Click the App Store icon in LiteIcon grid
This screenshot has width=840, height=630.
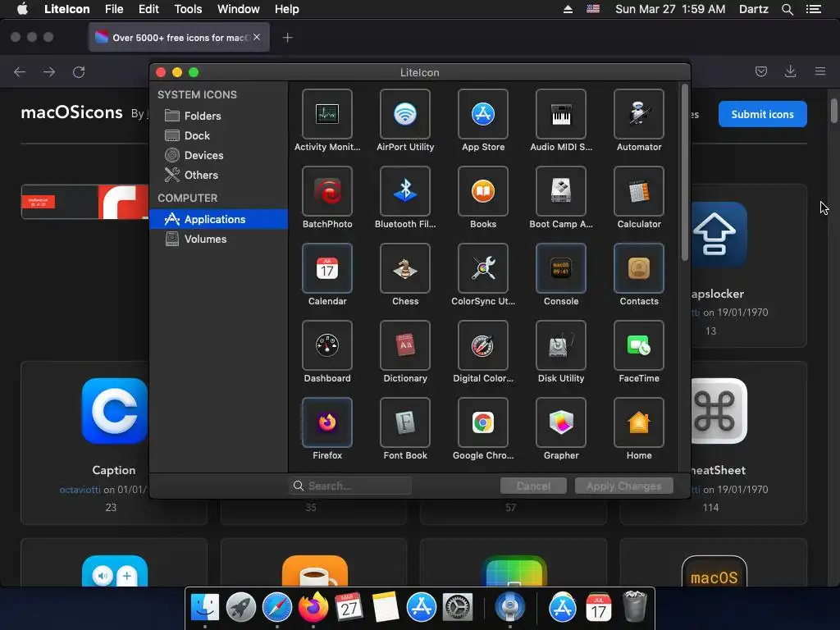tap(482, 114)
